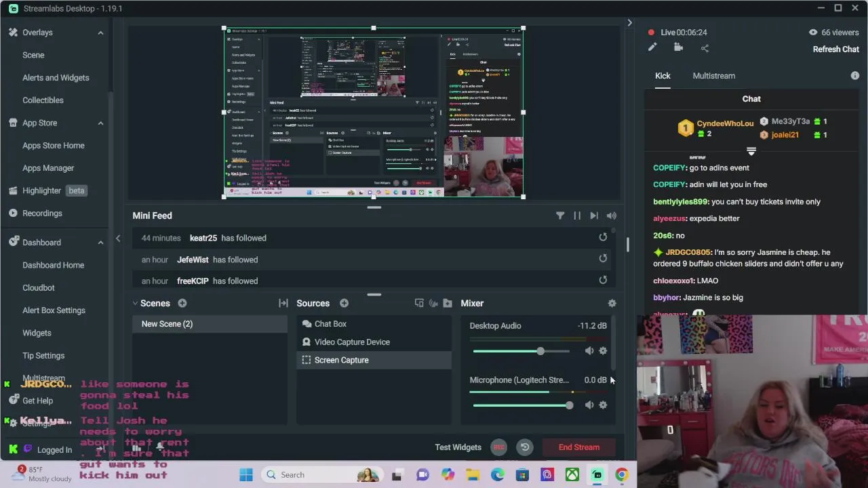The image size is (868, 488).
Task: Replay the keatr25 follow alert
Action: 603,237
